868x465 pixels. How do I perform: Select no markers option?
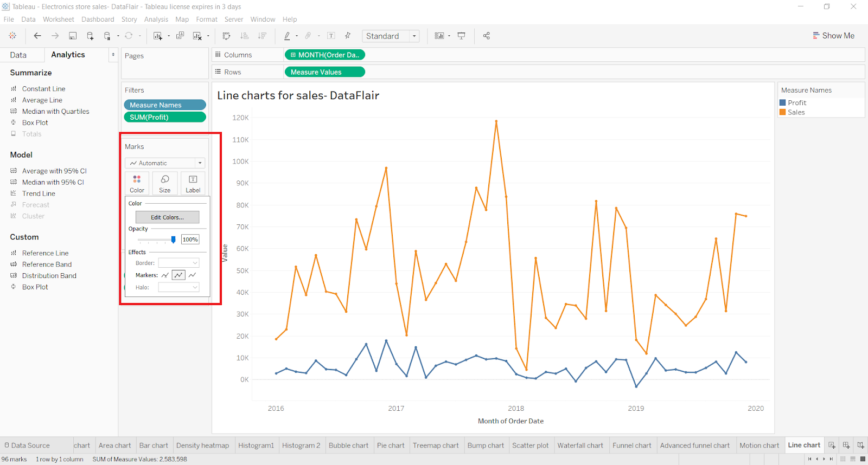(193, 275)
